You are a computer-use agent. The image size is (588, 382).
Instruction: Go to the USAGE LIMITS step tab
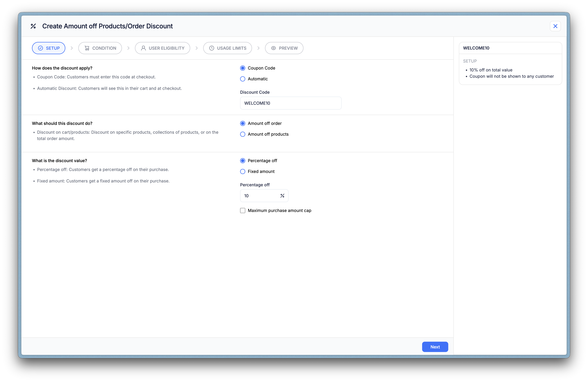pyautogui.click(x=228, y=48)
